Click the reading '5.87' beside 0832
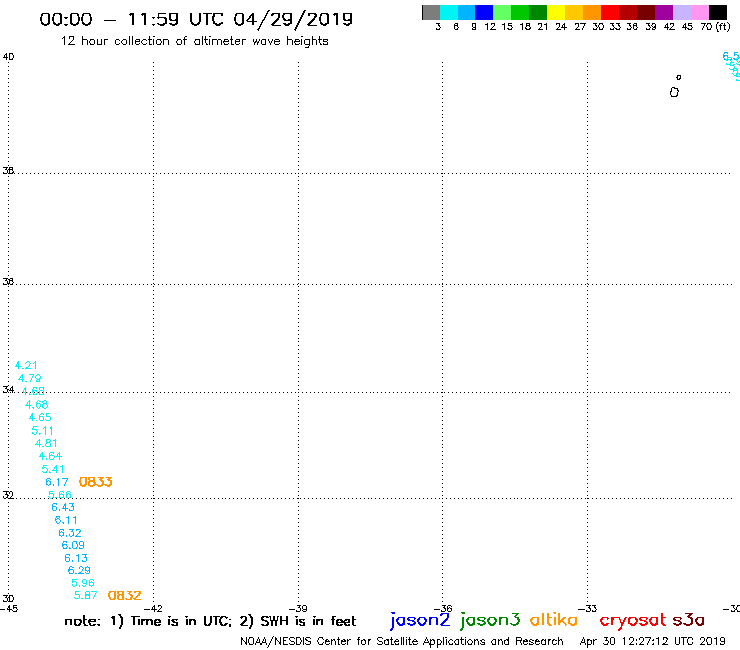Image resolution: width=740 pixels, height=650 pixels. coord(86,595)
